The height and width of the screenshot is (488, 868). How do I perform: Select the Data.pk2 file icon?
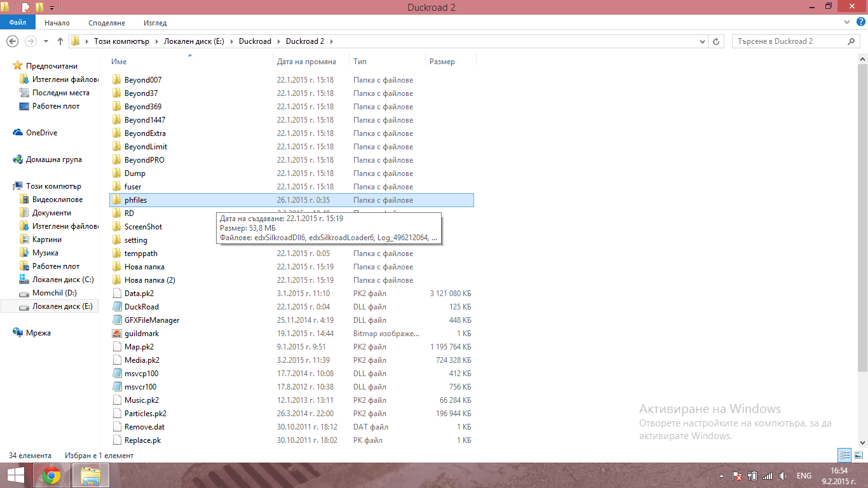pyautogui.click(x=116, y=294)
